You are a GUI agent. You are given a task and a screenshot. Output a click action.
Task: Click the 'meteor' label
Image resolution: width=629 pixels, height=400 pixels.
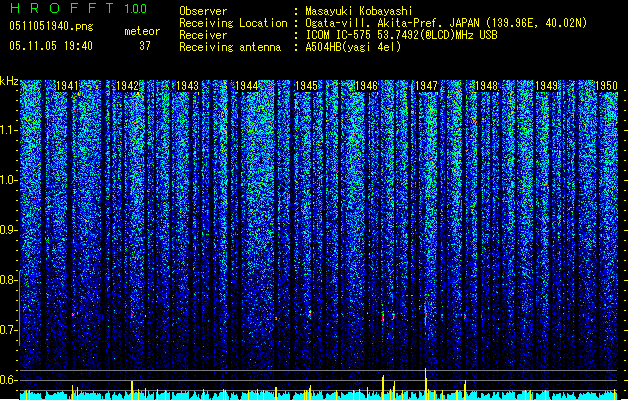point(142,31)
